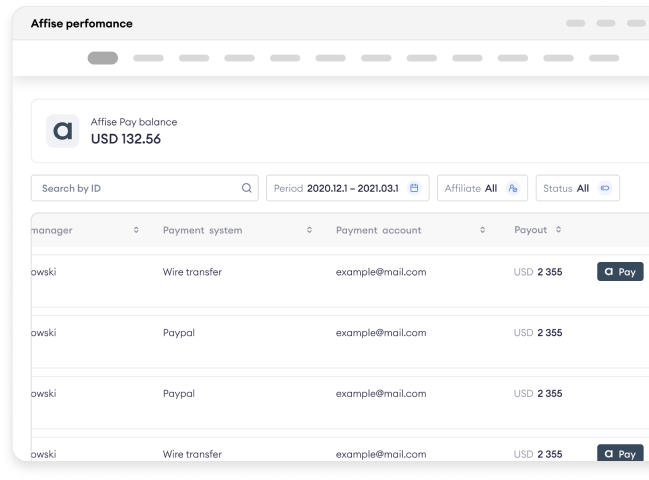Viewport: 649px width, 480px height.
Task: Sort by manager column arrows
Action: pyautogui.click(x=136, y=230)
